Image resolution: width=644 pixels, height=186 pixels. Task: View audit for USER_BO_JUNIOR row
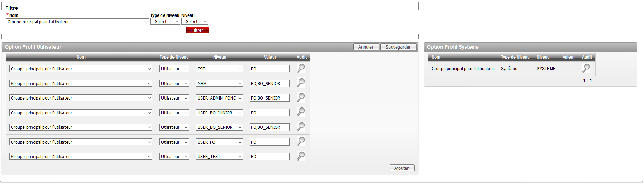(301, 112)
